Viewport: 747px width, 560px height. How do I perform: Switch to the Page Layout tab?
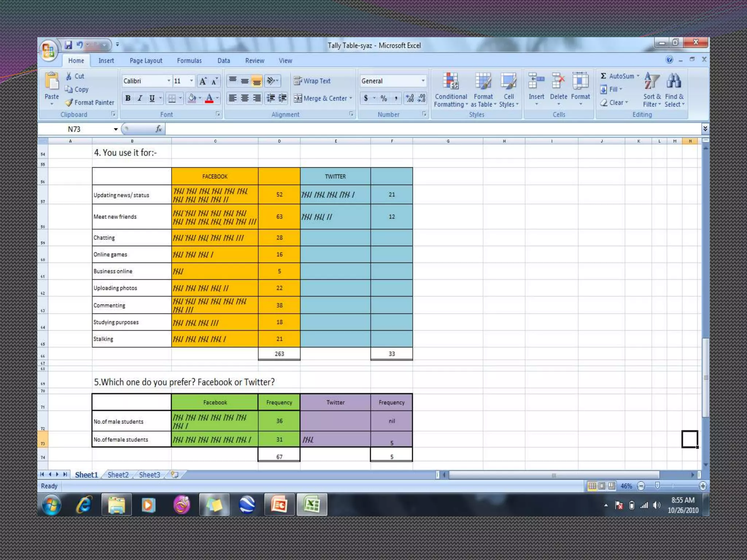[146, 61]
